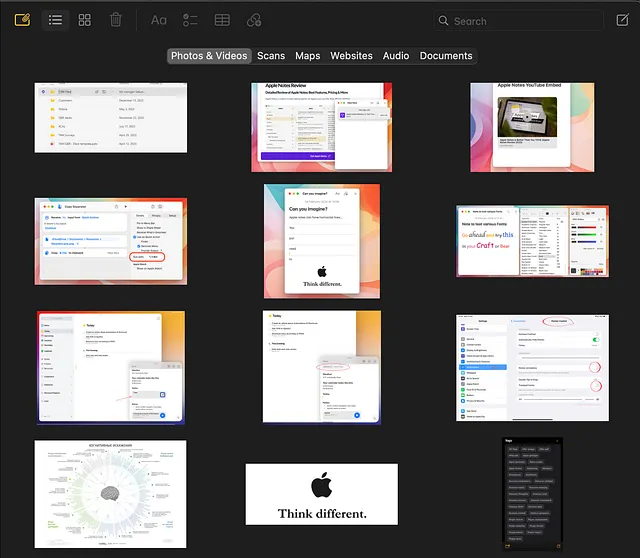
Task: Insert a checklist with toolbar icon
Action: [x=190, y=20]
